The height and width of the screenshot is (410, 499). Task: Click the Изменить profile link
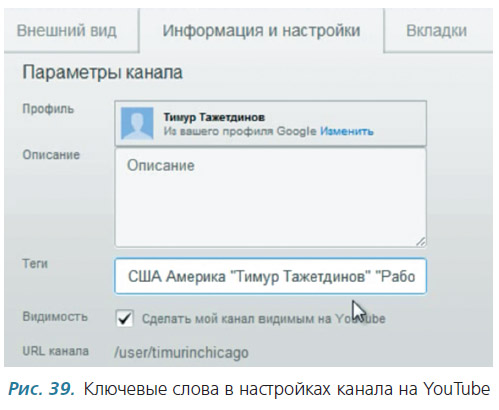click(x=347, y=131)
